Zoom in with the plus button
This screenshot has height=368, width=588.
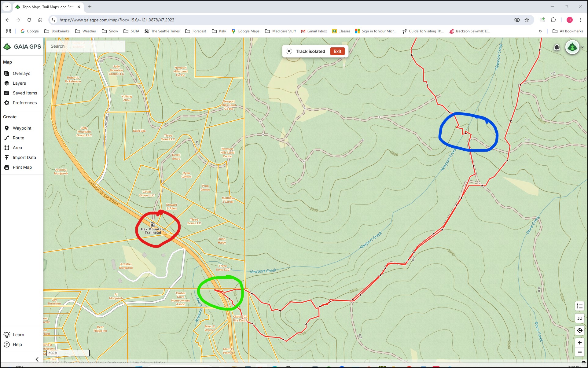(x=579, y=343)
